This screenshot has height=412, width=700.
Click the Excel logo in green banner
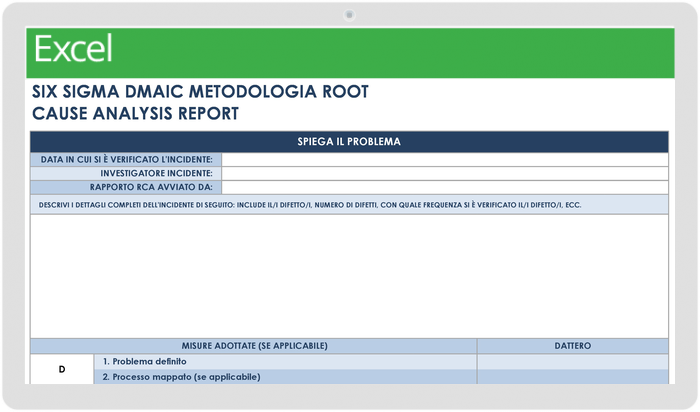(73, 48)
